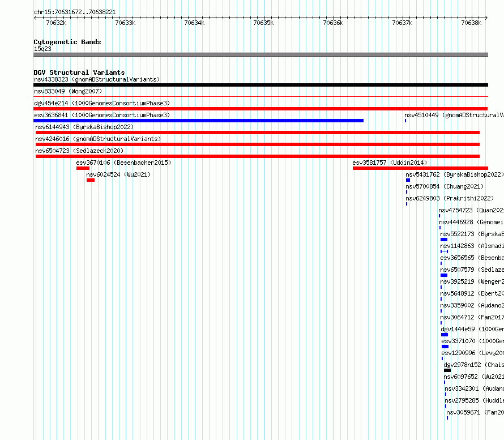This screenshot has width=504, height=440.
Task: Click the 70634k ruler tick label
Action: click(x=194, y=23)
